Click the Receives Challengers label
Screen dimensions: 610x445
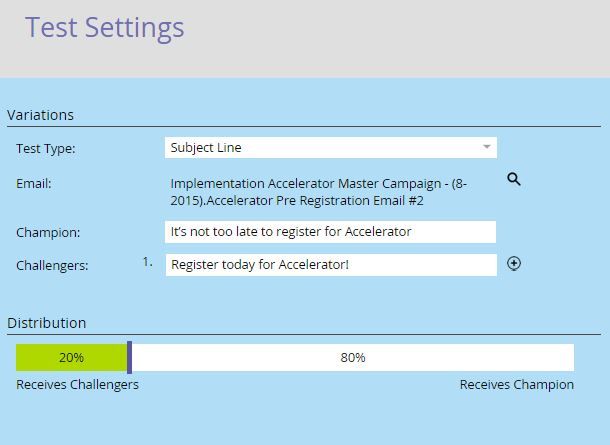77,385
